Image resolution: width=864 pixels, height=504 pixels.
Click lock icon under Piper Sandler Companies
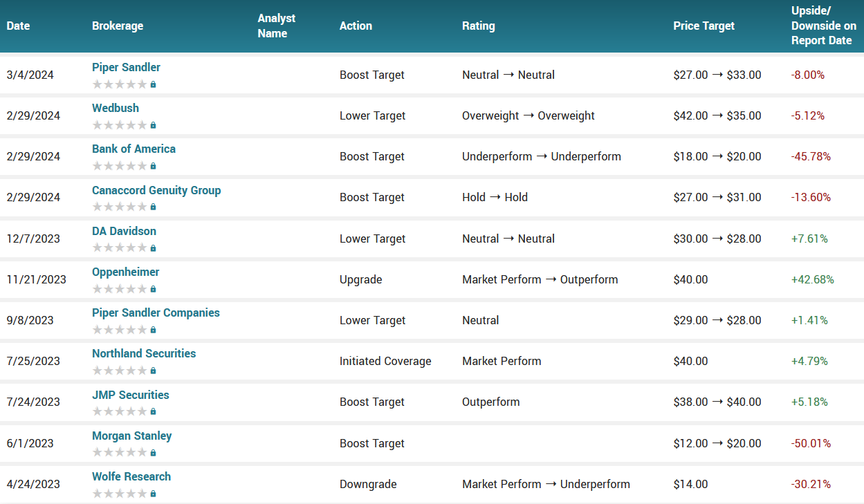point(153,330)
